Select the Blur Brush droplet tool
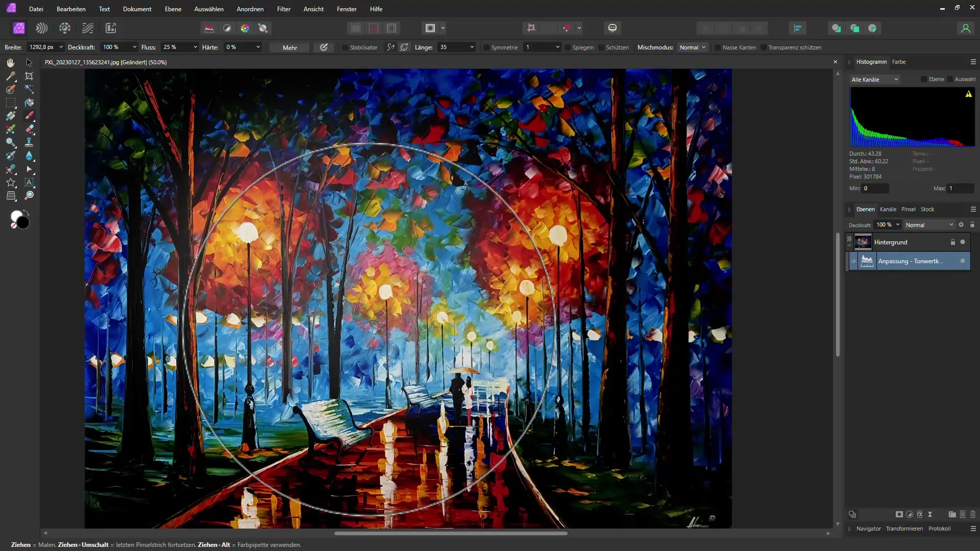The height and width of the screenshot is (551, 980). [29, 156]
